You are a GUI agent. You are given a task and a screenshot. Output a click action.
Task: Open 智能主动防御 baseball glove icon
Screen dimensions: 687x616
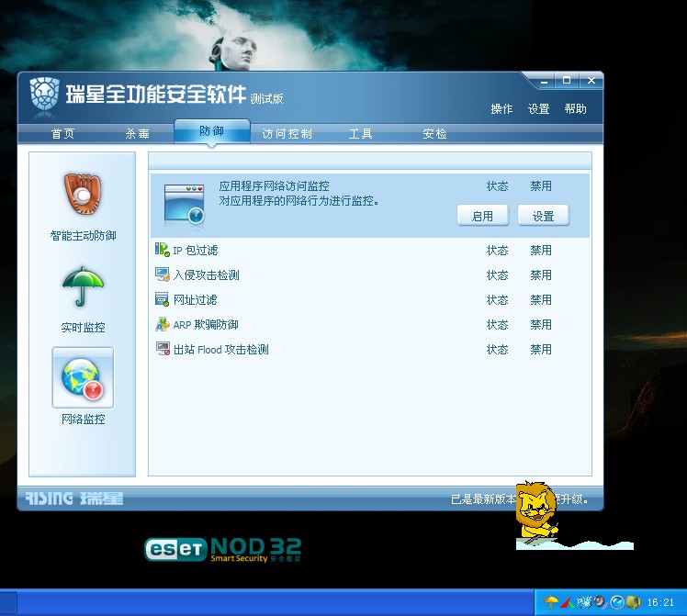coord(83,194)
